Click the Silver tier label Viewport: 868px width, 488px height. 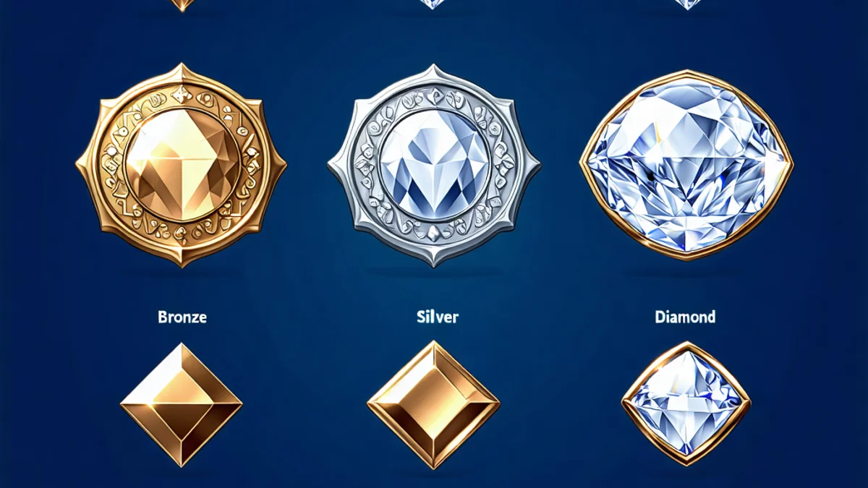(437, 317)
